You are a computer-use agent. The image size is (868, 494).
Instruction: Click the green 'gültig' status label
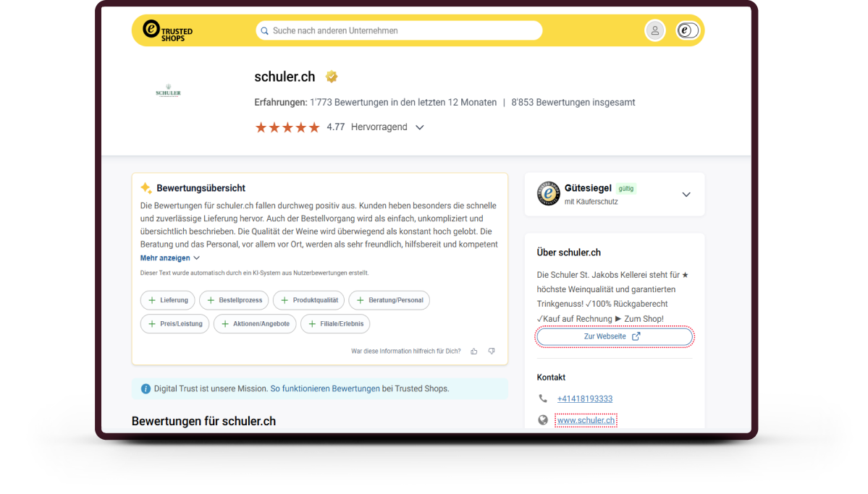pyautogui.click(x=626, y=189)
